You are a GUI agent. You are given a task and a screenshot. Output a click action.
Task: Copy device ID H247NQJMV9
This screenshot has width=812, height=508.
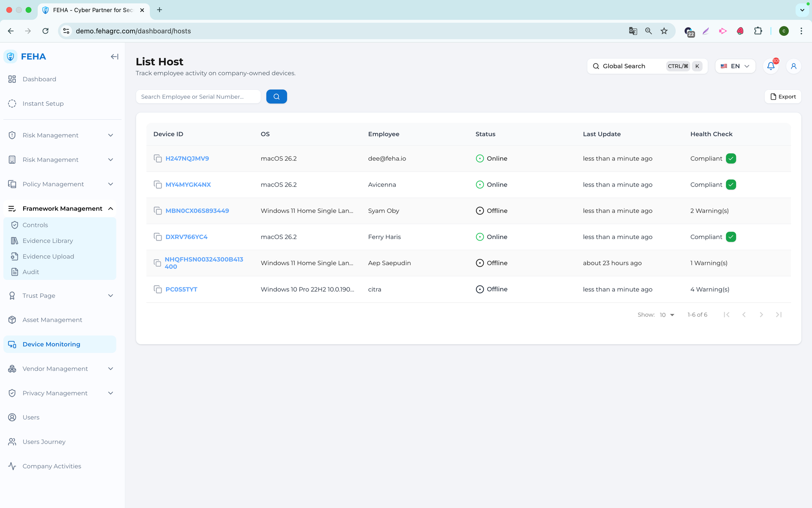(x=158, y=158)
